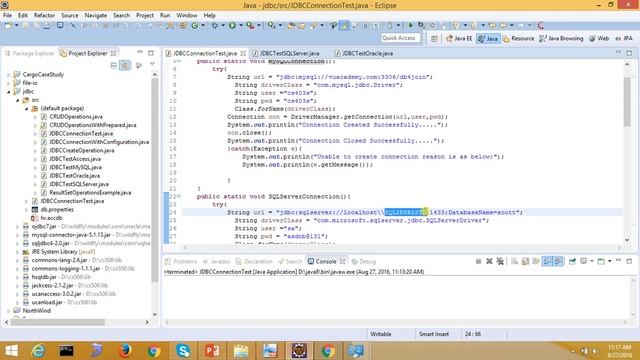This screenshot has height=360, width=640.
Task: Open the Window menu
Action: point(187,15)
